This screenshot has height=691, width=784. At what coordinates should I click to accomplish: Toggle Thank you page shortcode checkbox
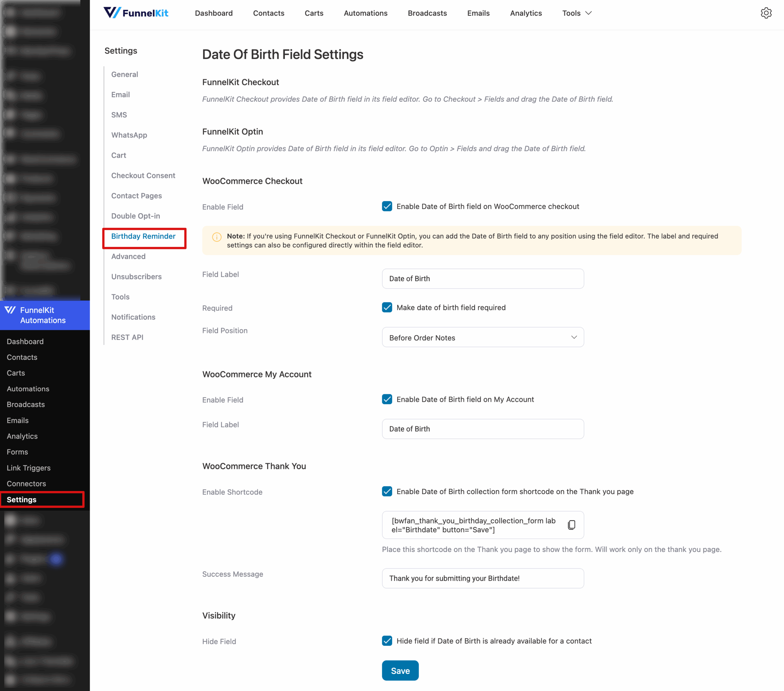[387, 492]
